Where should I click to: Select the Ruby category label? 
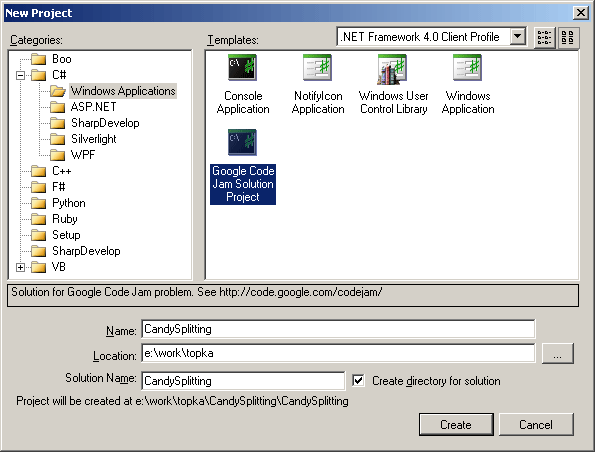pos(65,219)
